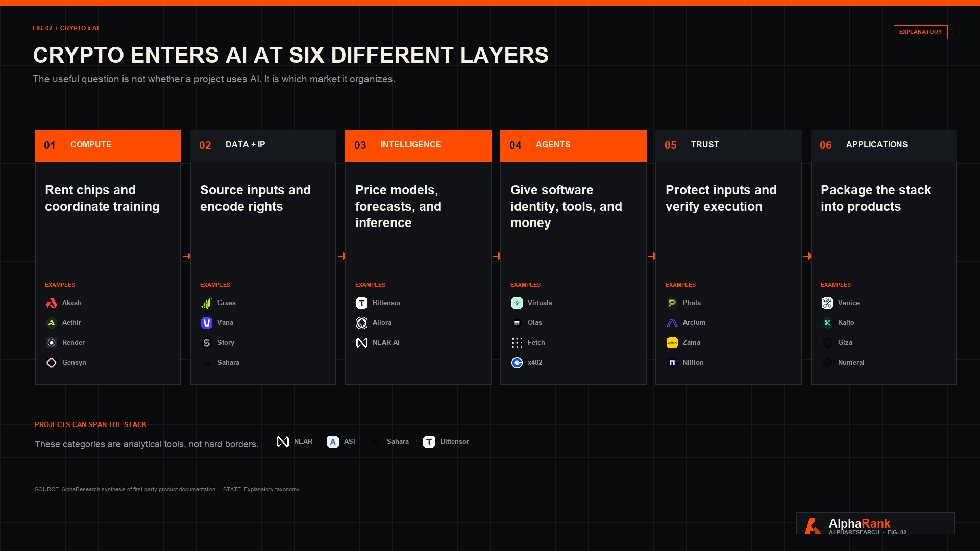Click the Fetch dotted logo icon
This screenshot has height=551, width=980.
(x=517, y=343)
